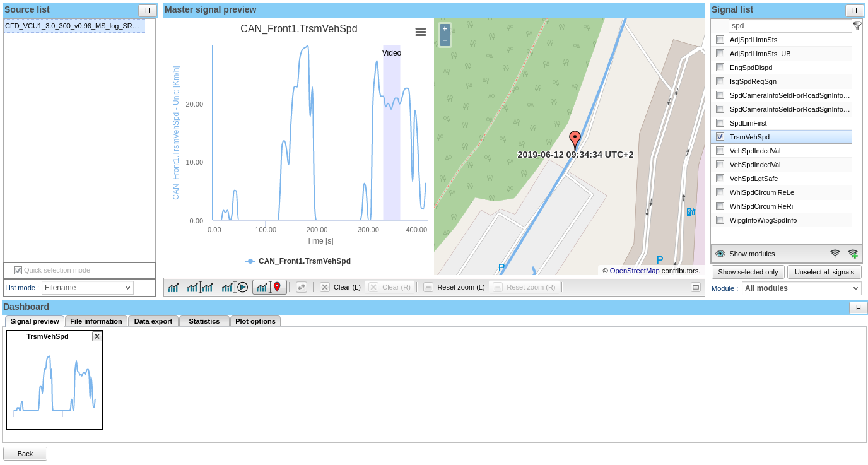Uncheck the TrsmVehSpd signal checkbox

tap(720, 137)
